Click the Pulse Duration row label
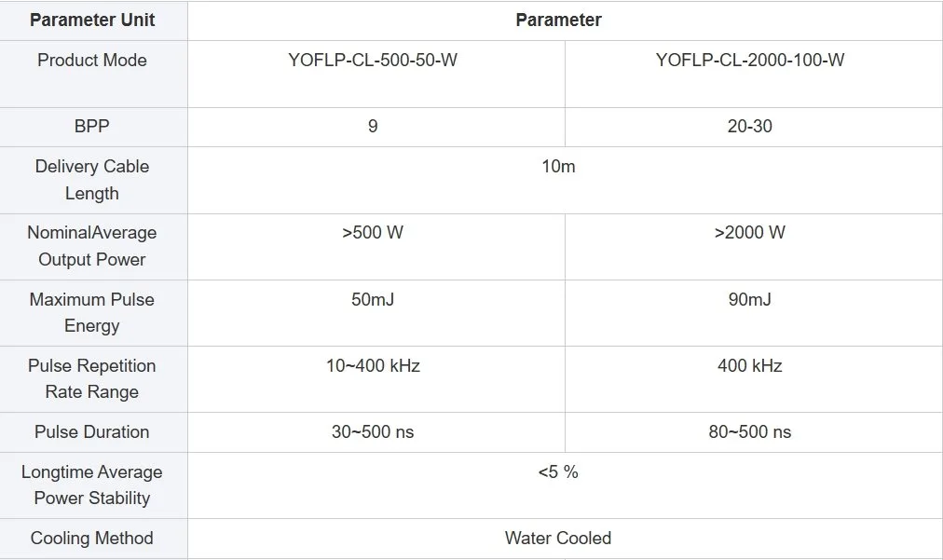 pos(92,431)
